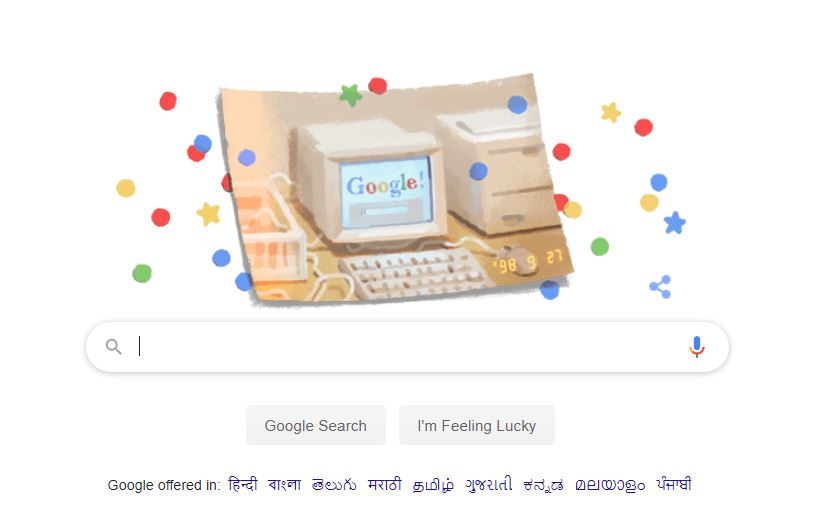Switch Google language to മലയാളം
834x529 pixels.
pos(610,484)
